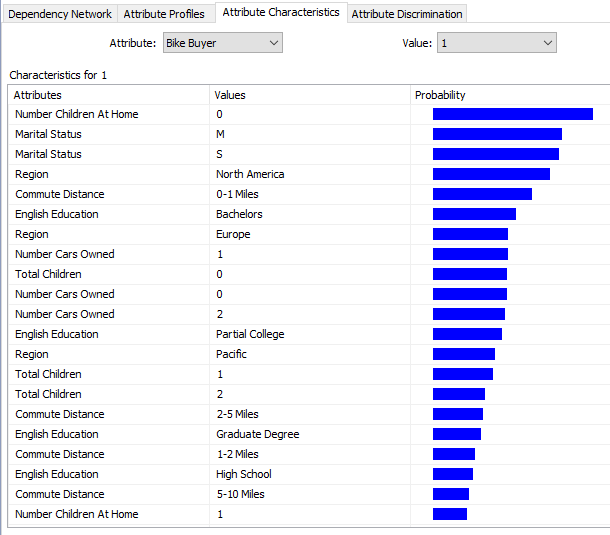Click the Values column header
Image resolution: width=610 pixels, height=535 pixels.
pyautogui.click(x=310, y=95)
